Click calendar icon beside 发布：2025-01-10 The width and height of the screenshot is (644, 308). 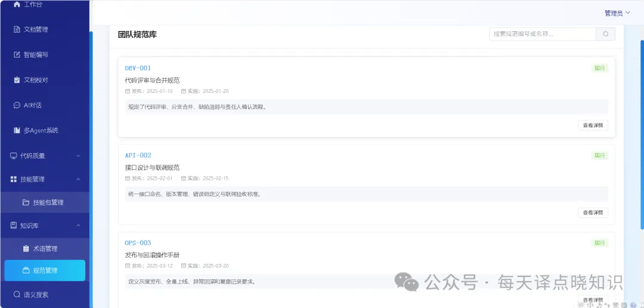pyautogui.click(x=128, y=91)
